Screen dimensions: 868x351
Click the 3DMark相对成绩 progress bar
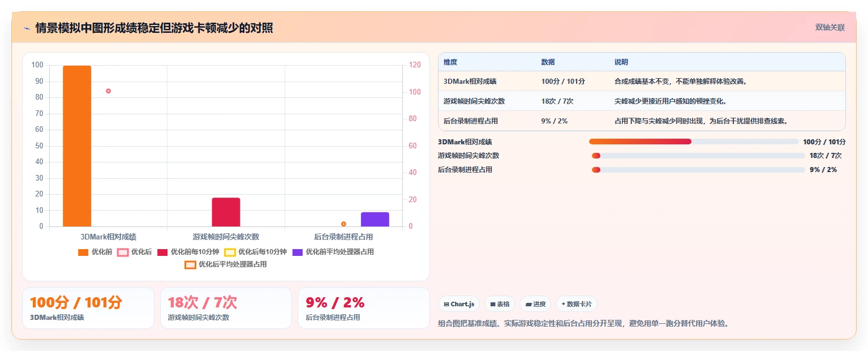point(694,142)
